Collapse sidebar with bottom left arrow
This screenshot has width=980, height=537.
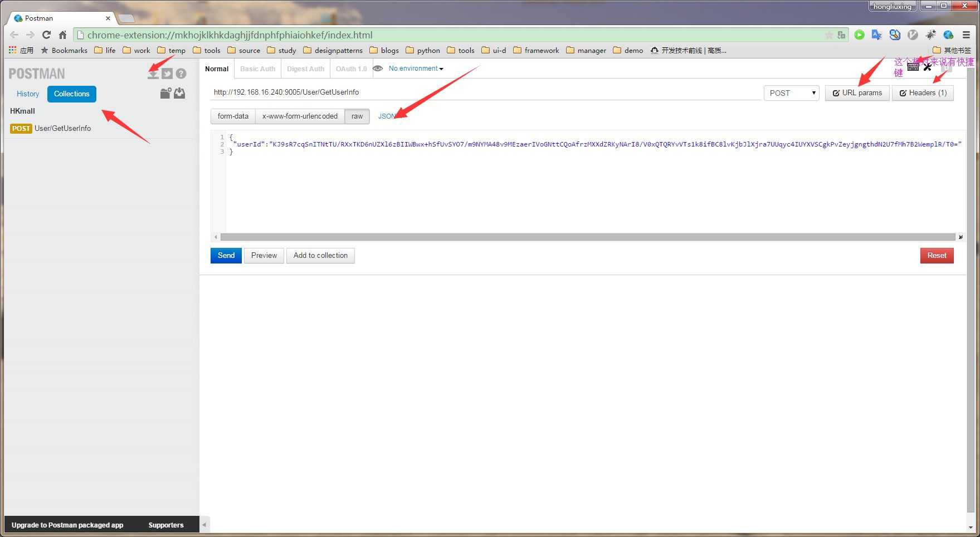click(x=204, y=525)
